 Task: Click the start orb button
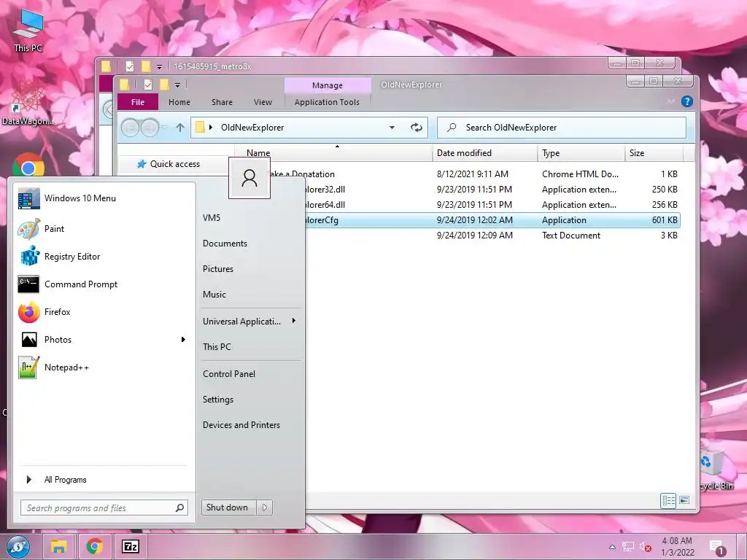coord(18,547)
